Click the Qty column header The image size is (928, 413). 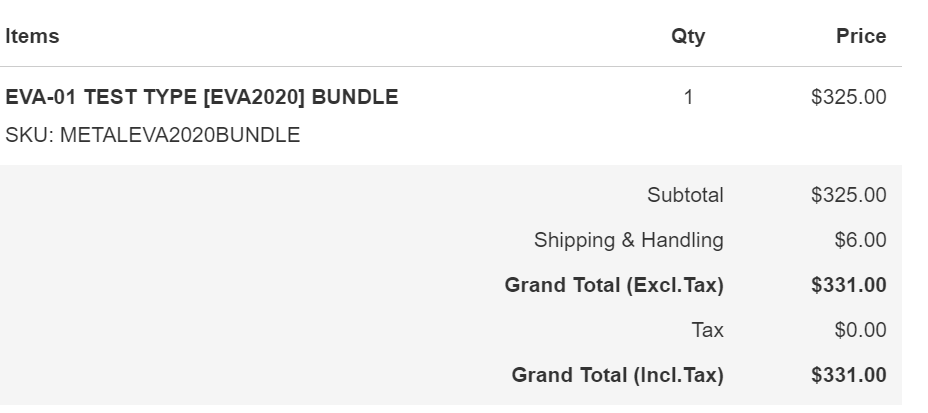pyautogui.click(x=688, y=36)
